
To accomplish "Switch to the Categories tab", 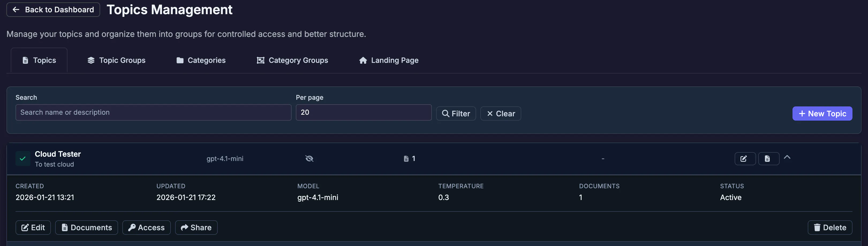I will (x=201, y=60).
